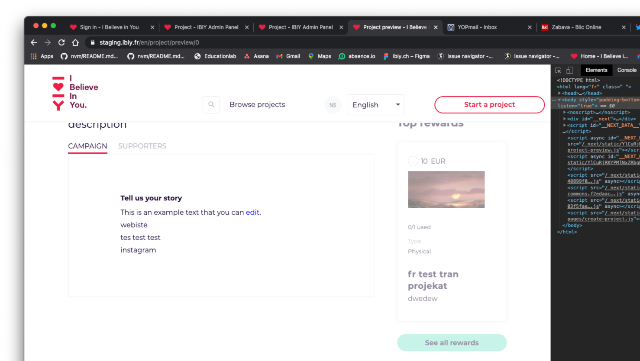Click the browser back arrow
This screenshot has height=361, width=640.
(x=34, y=42)
